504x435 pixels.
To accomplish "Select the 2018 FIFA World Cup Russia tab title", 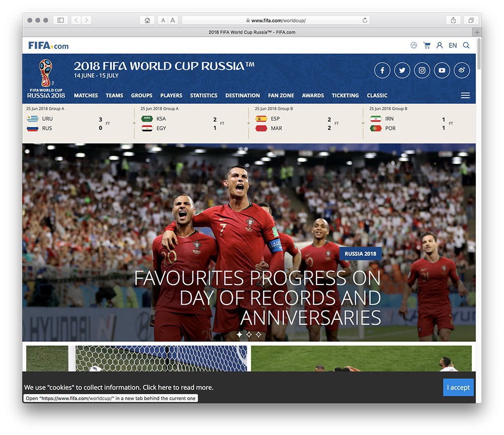I will click(x=251, y=32).
